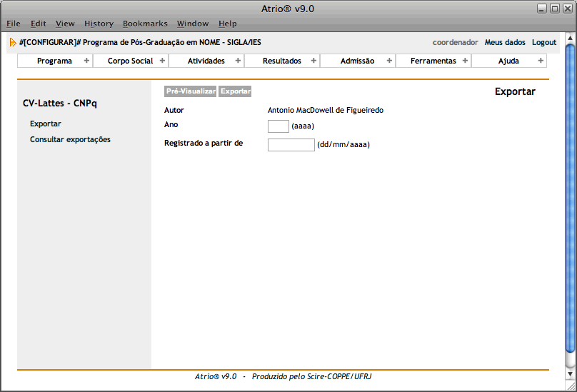Click the Meus dados link
577x392 pixels.
[x=505, y=43]
